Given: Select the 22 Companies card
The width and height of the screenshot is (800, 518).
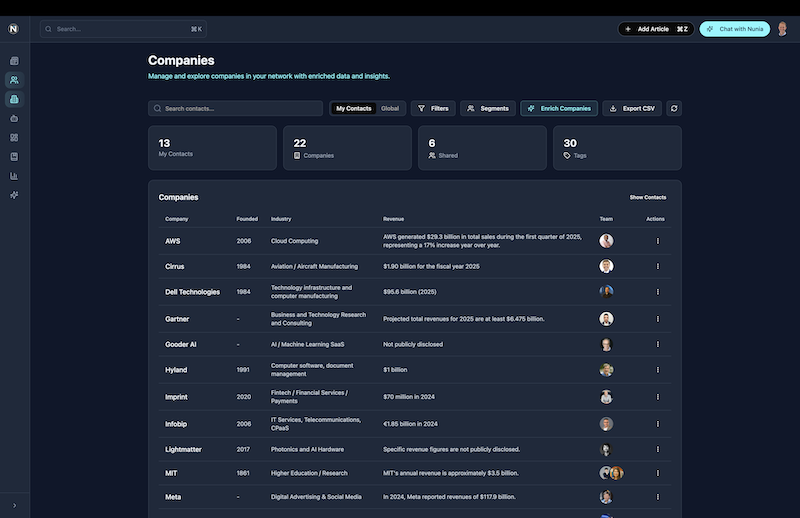Looking at the screenshot, I should click(347, 148).
